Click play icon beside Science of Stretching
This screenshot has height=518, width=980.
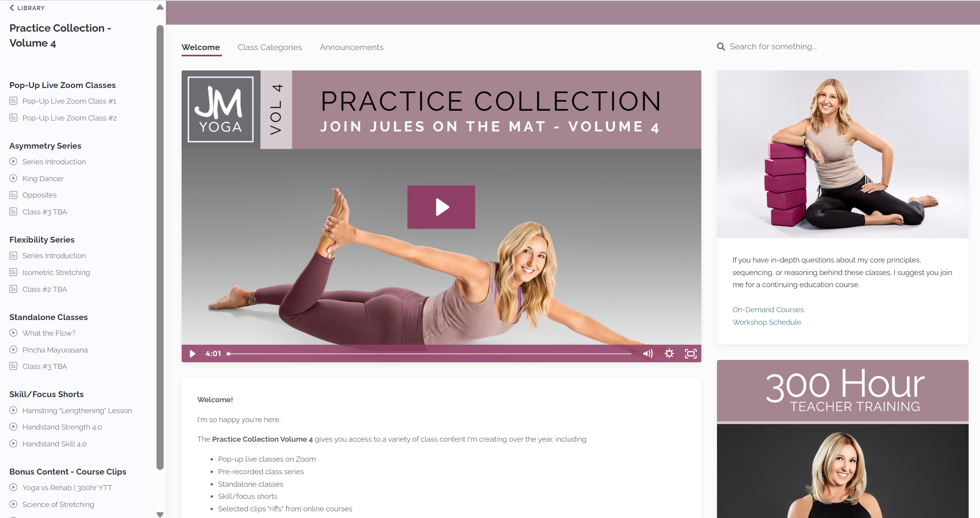pos(13,504)
